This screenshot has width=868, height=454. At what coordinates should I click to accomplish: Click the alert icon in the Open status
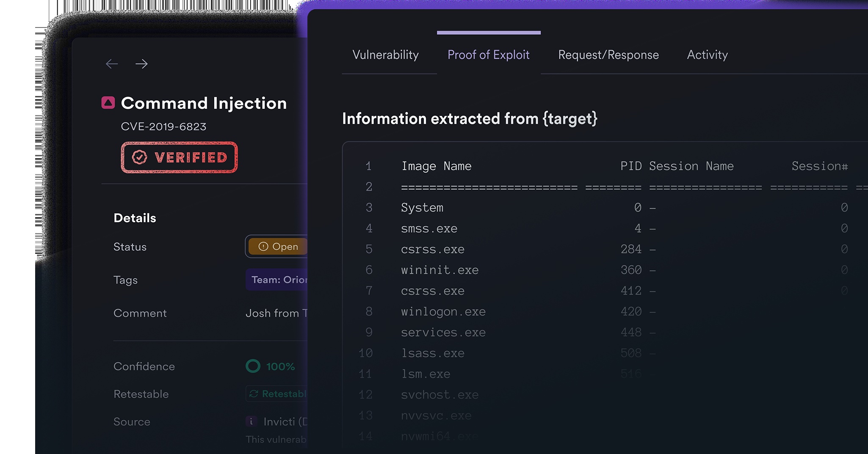pyautogui.click(x=263, y=246)
